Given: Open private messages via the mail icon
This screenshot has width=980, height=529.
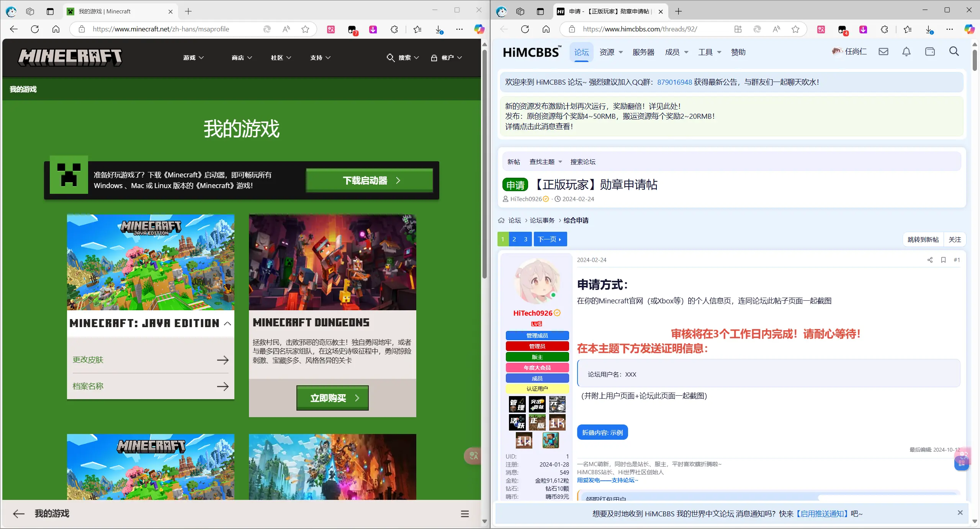Looking at the screenshot, I should [883, 51].
